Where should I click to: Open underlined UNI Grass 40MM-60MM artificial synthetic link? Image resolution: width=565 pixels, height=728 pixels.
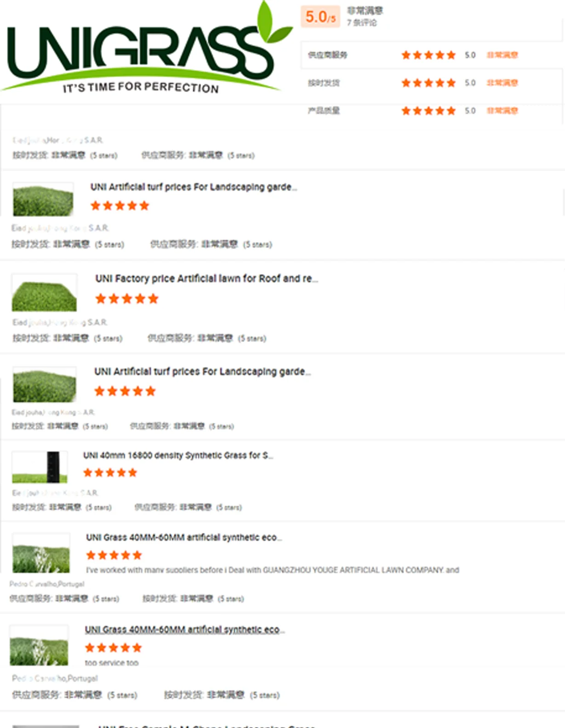click(x=185, y=630)
